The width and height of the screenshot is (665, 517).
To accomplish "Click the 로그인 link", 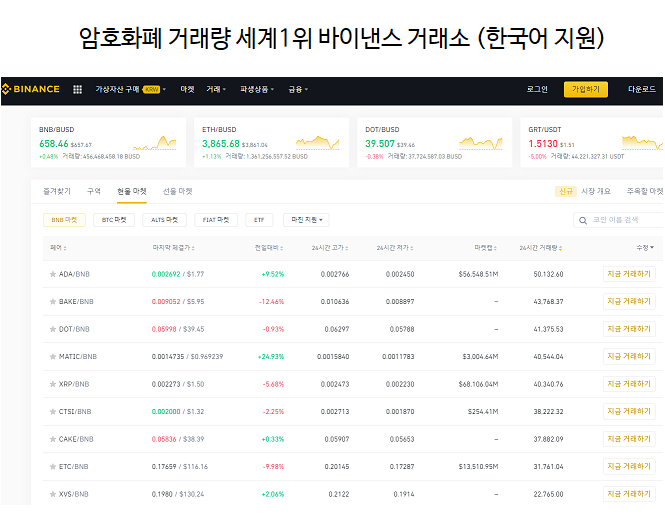I will coord(537,89).
